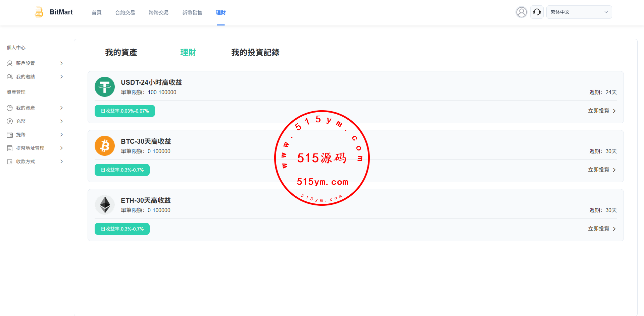Open 收款方式 in the sidebar
The image size is (644, 316).
[26, 162]
